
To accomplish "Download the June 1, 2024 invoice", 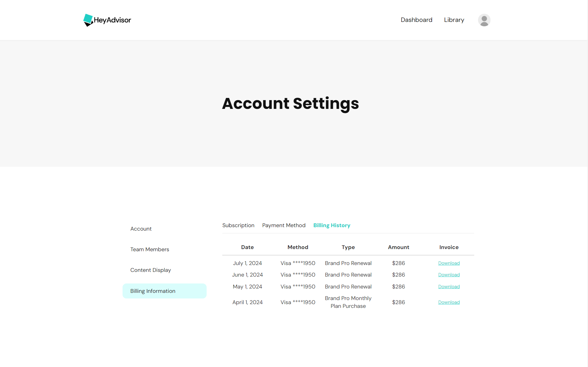I will [449, 275].
